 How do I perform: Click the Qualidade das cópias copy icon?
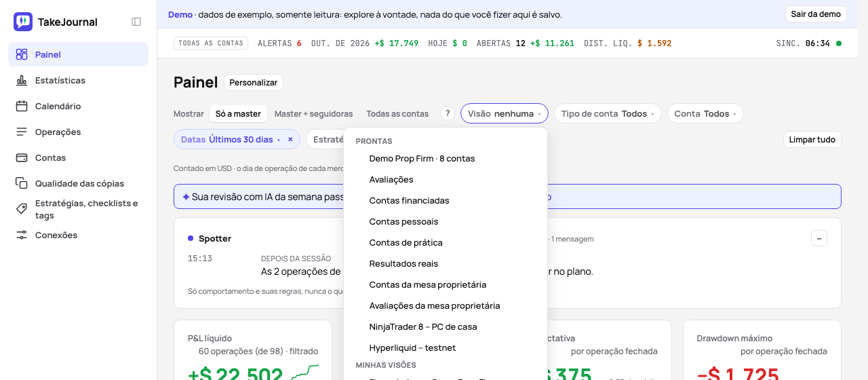point(22,183)
